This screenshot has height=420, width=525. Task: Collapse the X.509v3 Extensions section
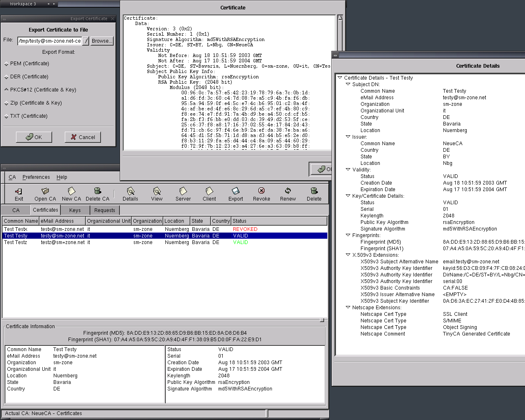point(348,255)
